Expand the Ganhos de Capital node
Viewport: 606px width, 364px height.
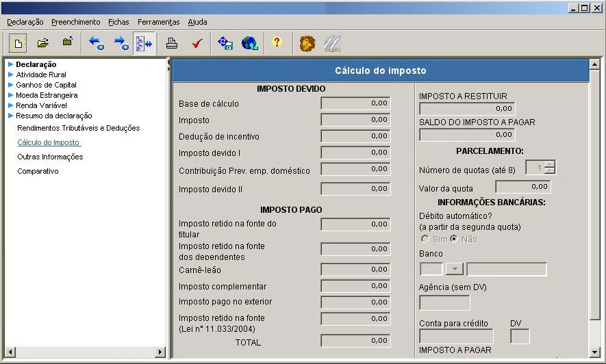tap(11, 85)
